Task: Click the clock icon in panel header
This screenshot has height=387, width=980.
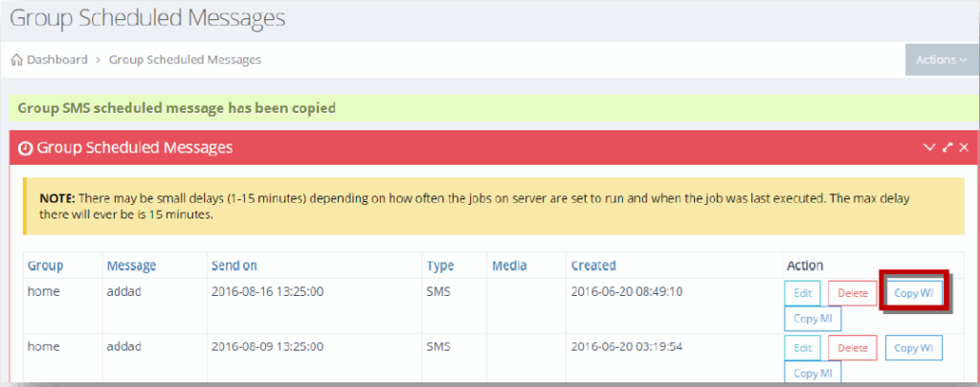Action: pos(25,148)
